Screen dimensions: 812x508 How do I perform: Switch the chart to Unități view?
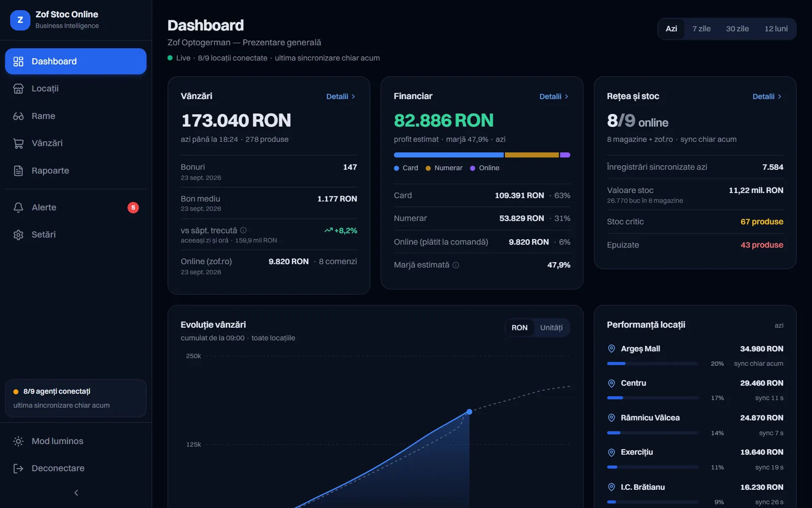click(x=551, y=328)
